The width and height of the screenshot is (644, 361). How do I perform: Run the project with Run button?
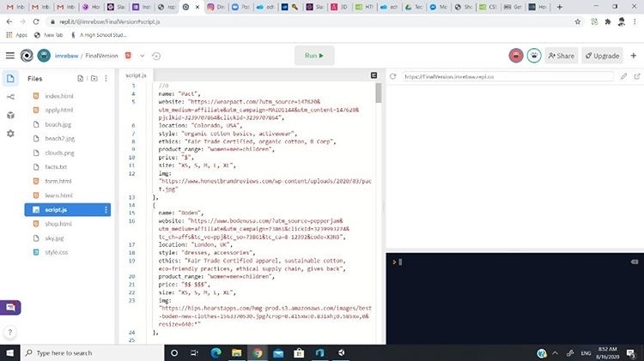(x=314, y=56)
